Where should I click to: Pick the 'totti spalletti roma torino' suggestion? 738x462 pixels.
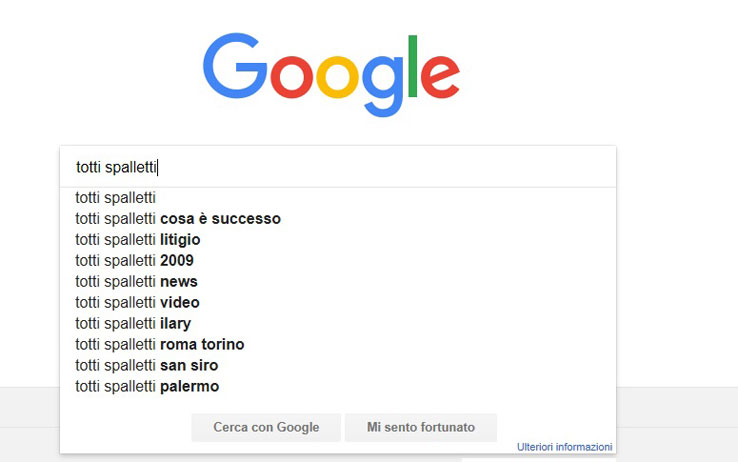338,344
